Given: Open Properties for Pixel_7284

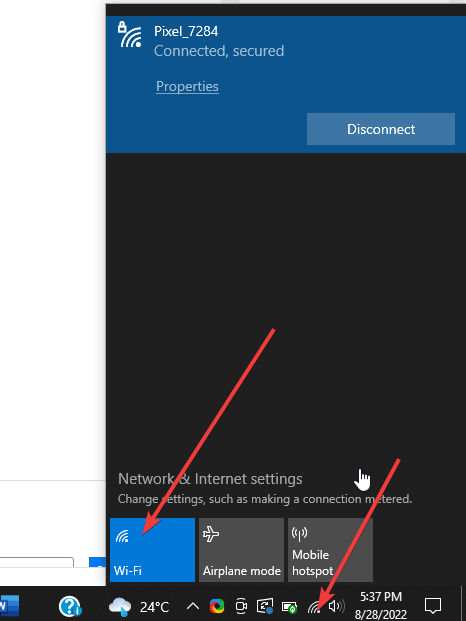Looking at the screenshot, I should (x=187, y=86).
